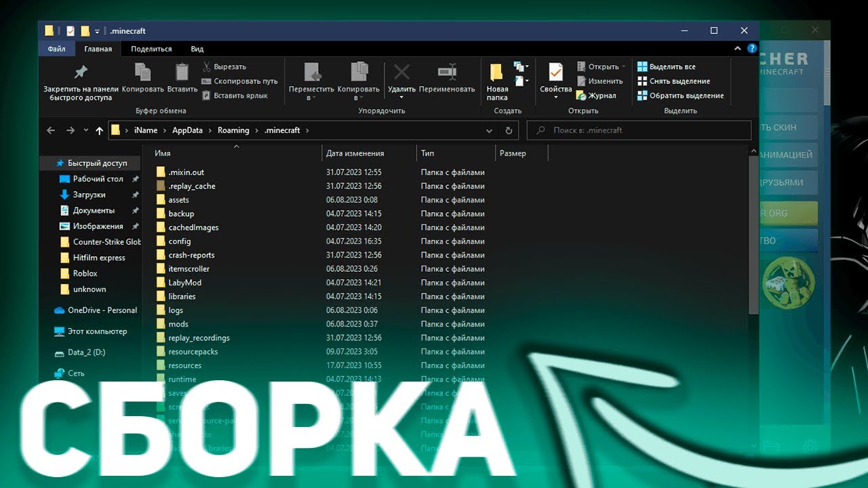Click Вставить ярлык command
Image resolution: width=868 pixels, height=488 pixels.
235,96
